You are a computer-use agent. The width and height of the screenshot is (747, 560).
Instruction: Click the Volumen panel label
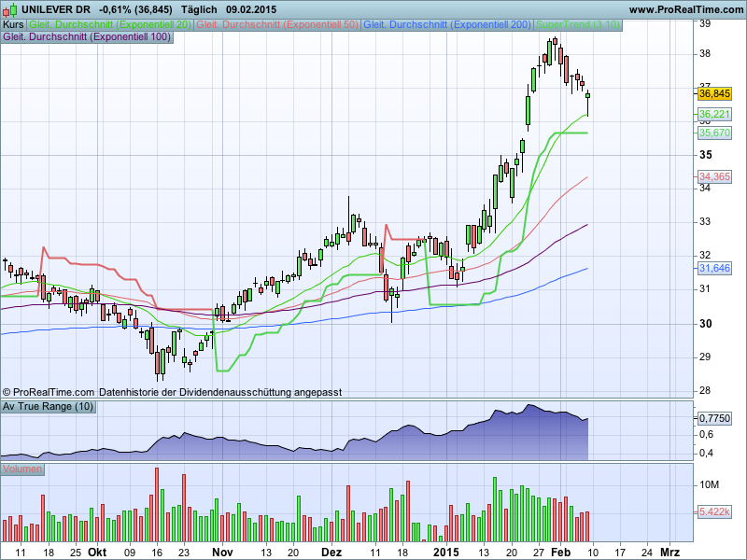(22, 469)
